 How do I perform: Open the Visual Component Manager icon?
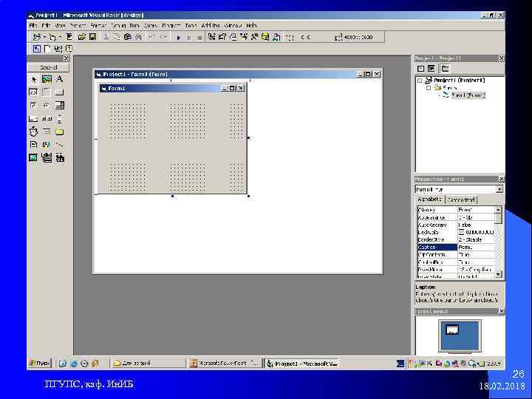pyautogui.click(x=276, y=37)
